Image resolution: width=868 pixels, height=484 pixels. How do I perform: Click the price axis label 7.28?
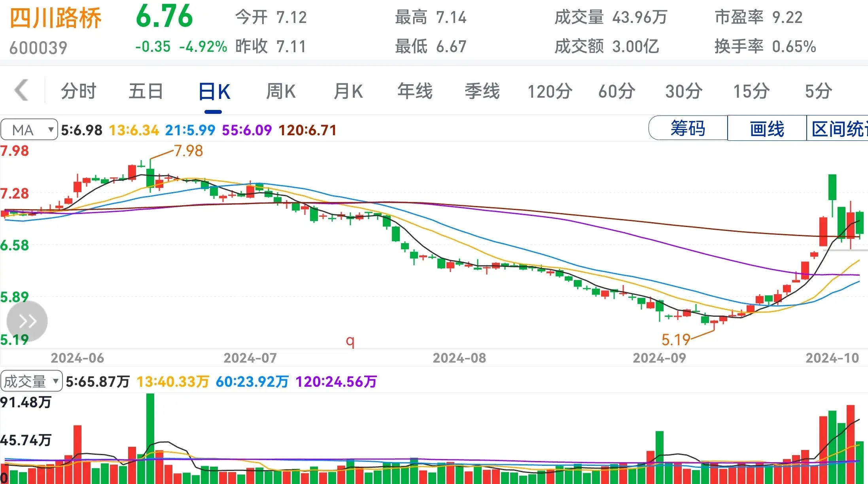15,194
